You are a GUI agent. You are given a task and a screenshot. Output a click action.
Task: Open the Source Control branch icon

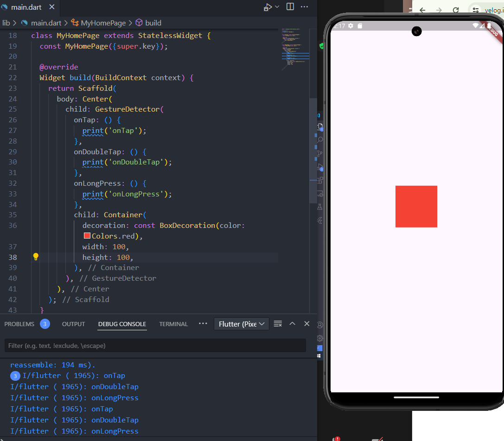tap(320, 153)
